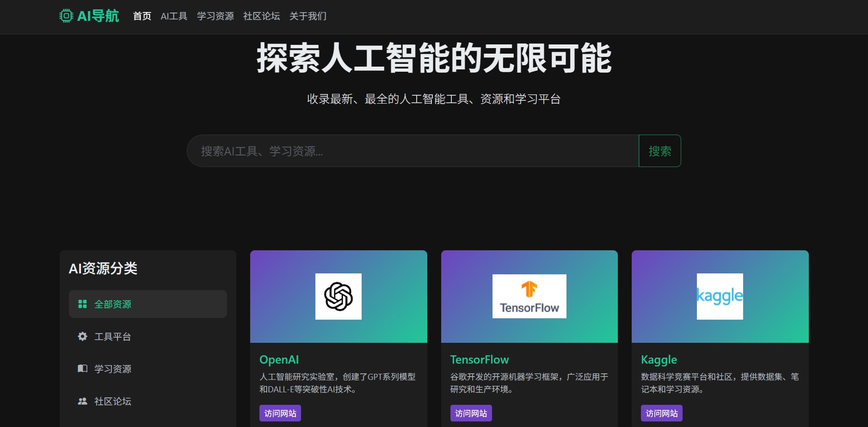Click the Kaggle logo image
Screen dimensions: 868x427
coord(720,297)
